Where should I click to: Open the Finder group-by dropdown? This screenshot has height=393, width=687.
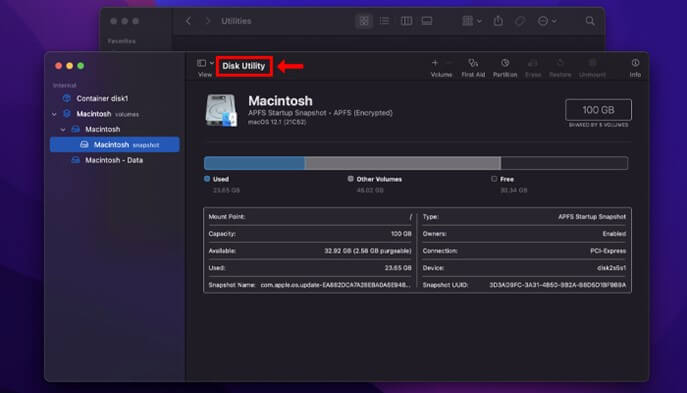click(x=472, y=21)
